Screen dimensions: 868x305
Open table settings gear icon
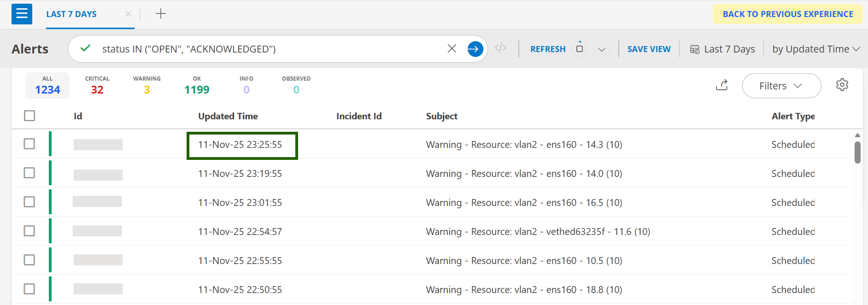(x=842, y=85)
